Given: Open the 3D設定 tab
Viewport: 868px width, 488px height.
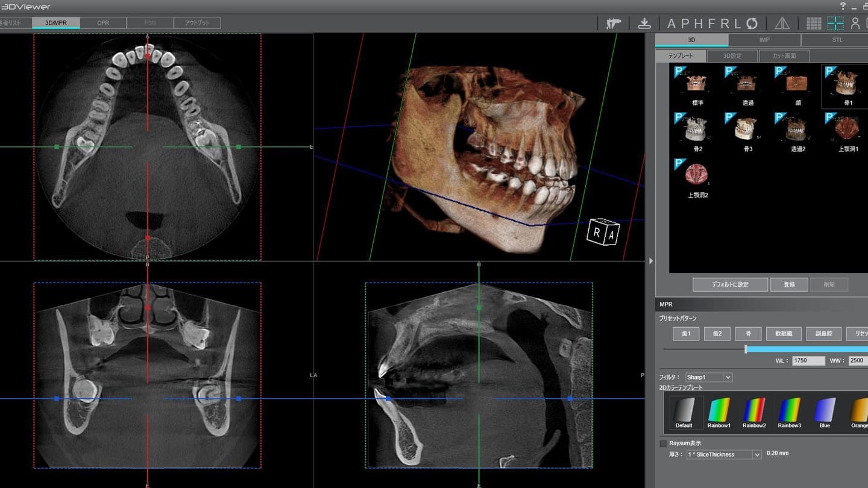Looking at the screenshot, I should point(732,56).
